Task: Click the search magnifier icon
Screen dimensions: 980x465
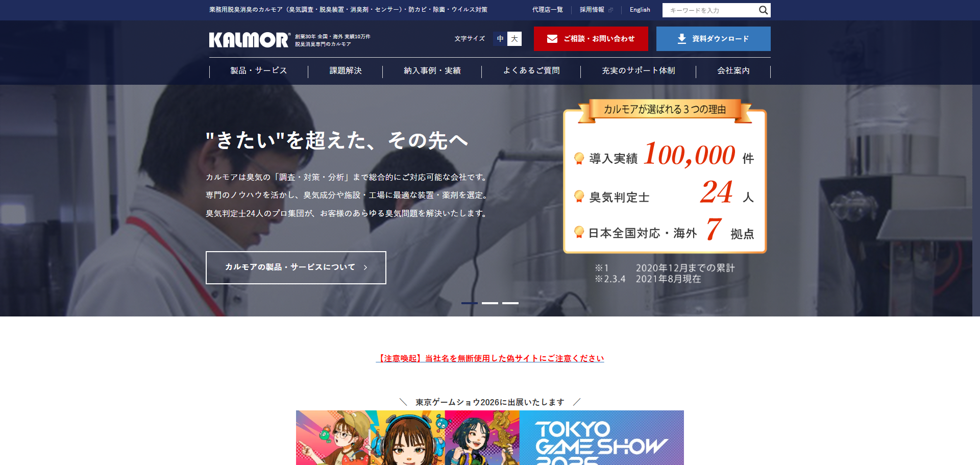Action: (x=763, y=10)
